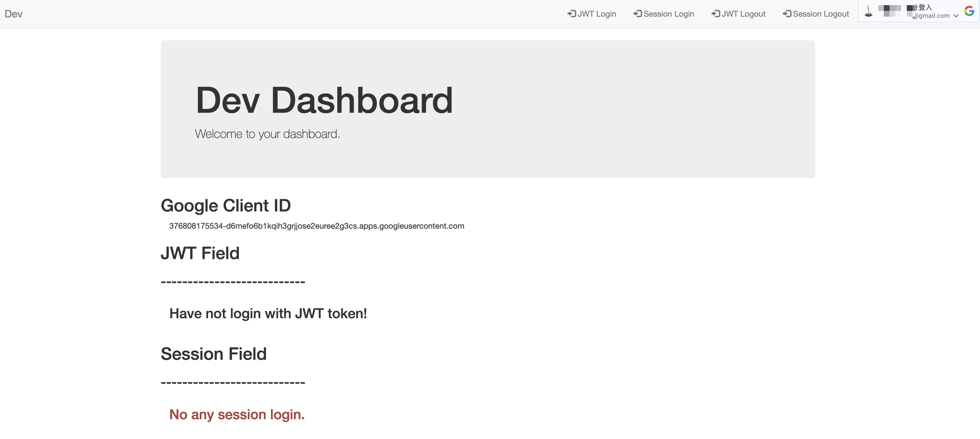
Task: Click the 'Welcome to your dashboard.' text
Action: click(x=268, y=134)
